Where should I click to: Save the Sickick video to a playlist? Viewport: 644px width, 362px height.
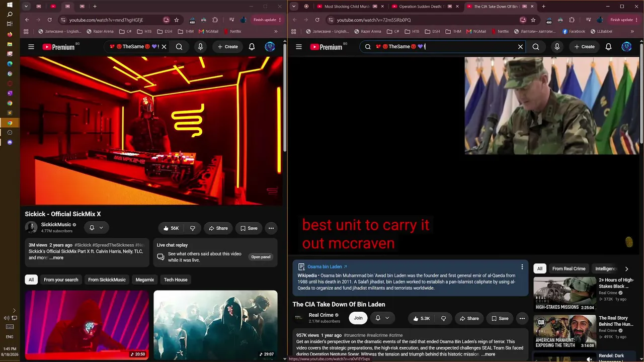point(249,228)
